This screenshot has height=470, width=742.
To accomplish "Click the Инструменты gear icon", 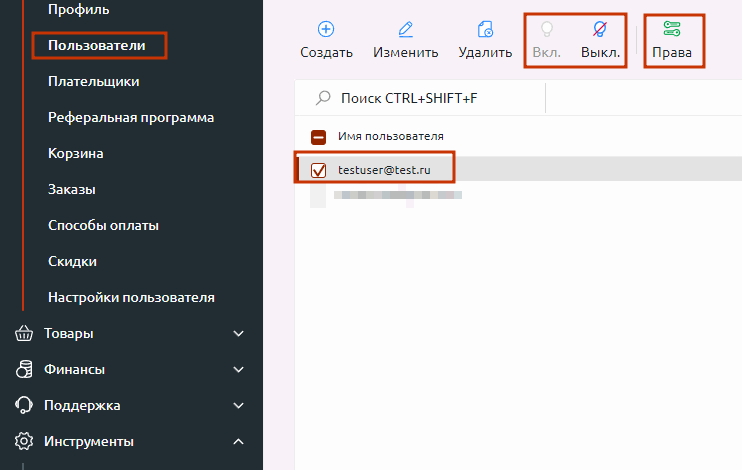I will (24, 441).
